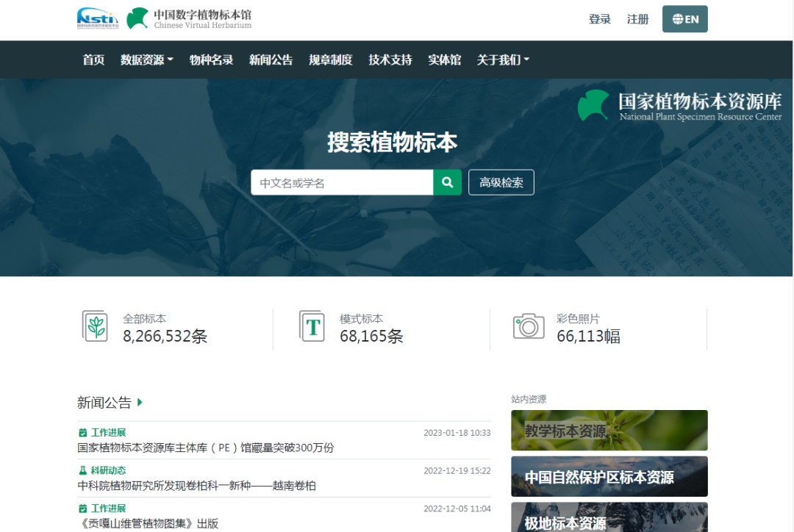Open the 技术支持 navigation item
The width and height of the screenshot is (794, 532).
coord(390,60)
